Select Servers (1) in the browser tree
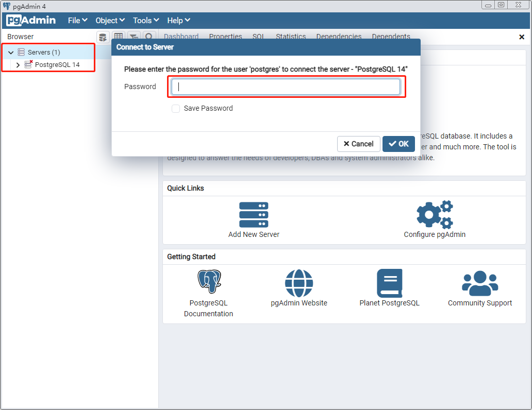The height and width of the screenshot is (410, 532). (44, 52)
